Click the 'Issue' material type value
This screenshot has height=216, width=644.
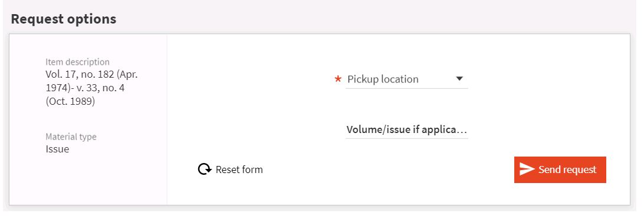(58, 149)
